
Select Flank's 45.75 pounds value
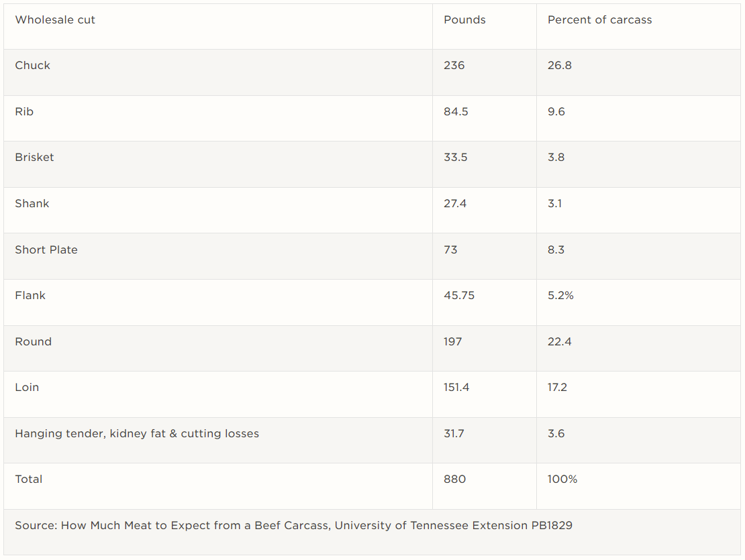[459, 296]
